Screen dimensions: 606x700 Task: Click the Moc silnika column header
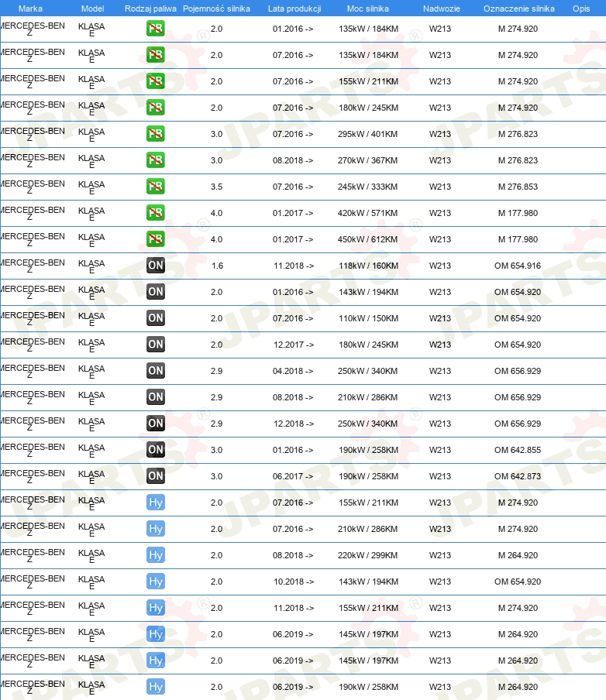(x=368, y=9)
